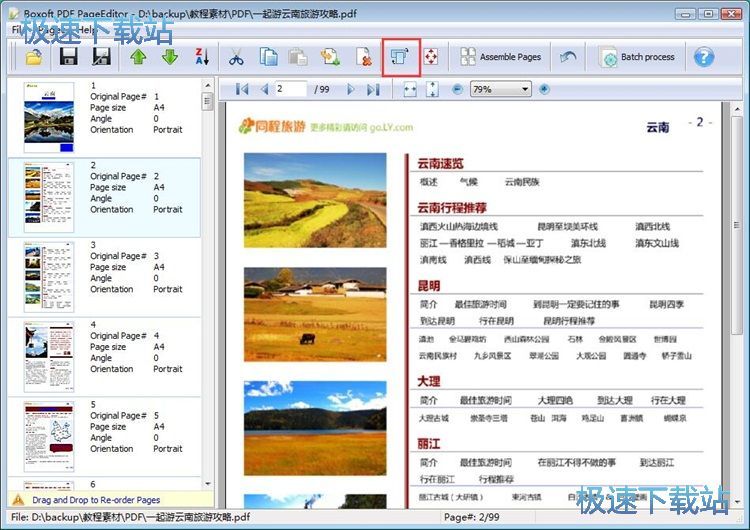
Task: Click the '云南行程推荐' heading in document
Action: 452,208
